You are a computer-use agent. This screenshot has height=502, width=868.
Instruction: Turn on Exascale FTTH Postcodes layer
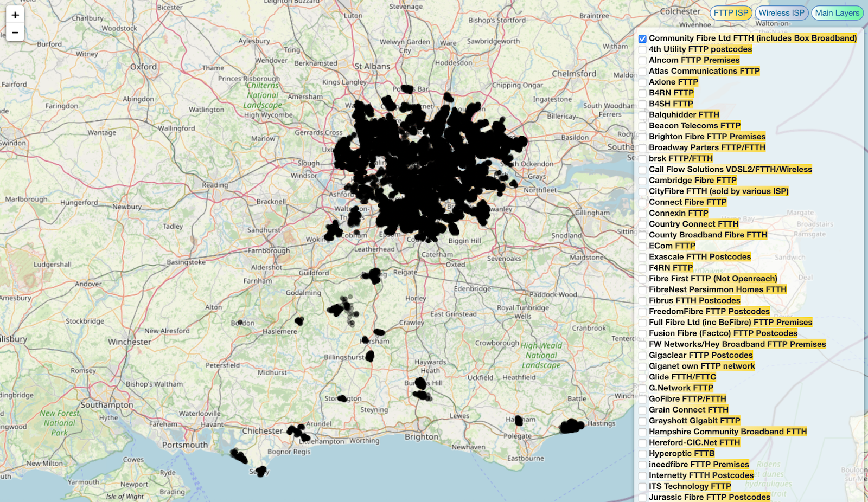click(642, 258)
